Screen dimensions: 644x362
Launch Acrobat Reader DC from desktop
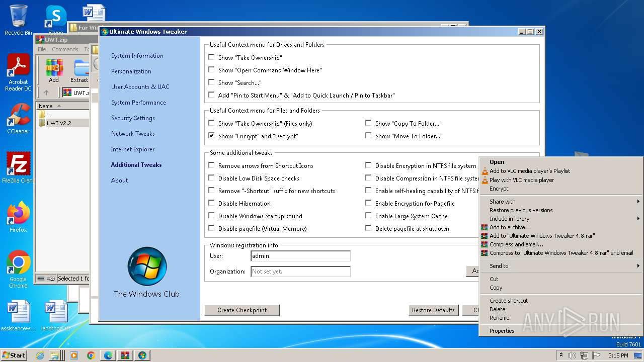tap(18, 72)
